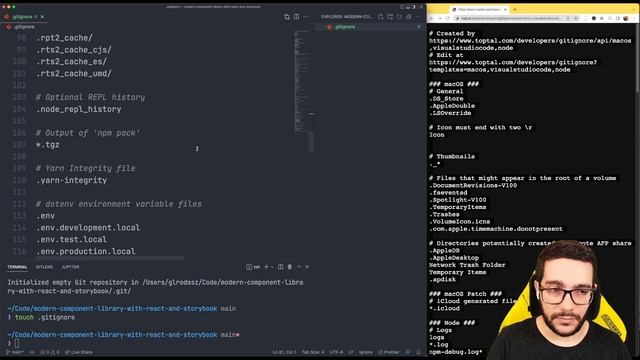This screenshot has width=640, height=360.
Task: Click Ln, Col cursor position indicator
Action: coord(284,352)
